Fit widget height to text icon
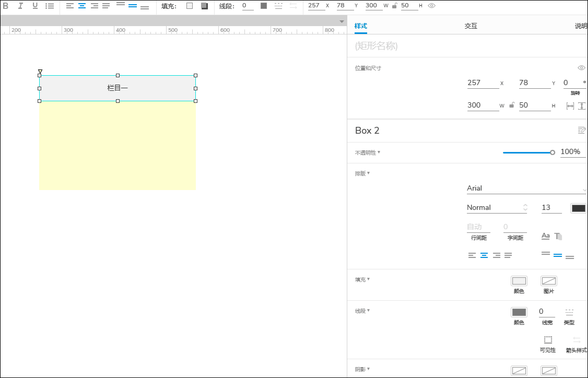588x378 pixels. pos(582,106)
